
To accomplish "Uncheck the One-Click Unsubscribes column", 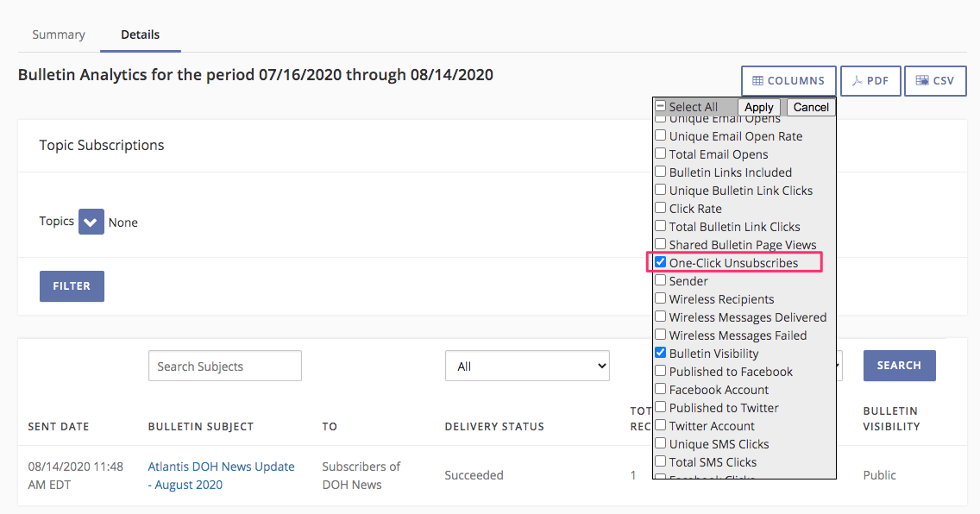I will [660, 262].
